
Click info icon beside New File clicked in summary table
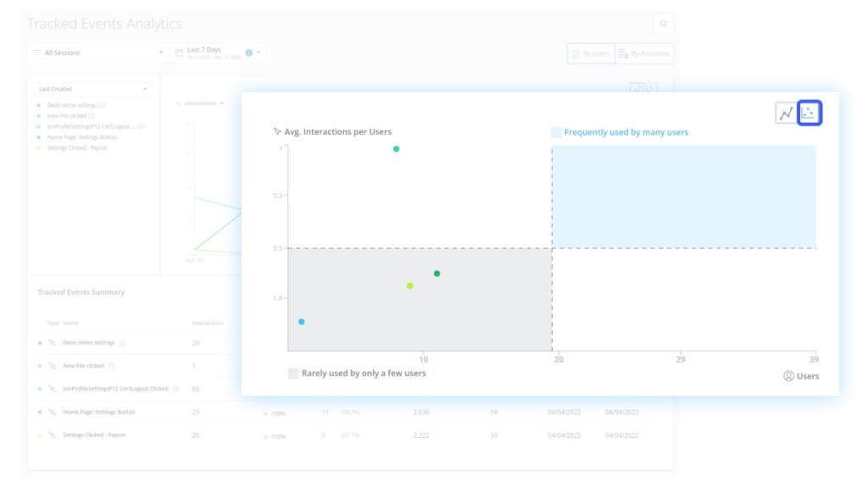point(112,366)
